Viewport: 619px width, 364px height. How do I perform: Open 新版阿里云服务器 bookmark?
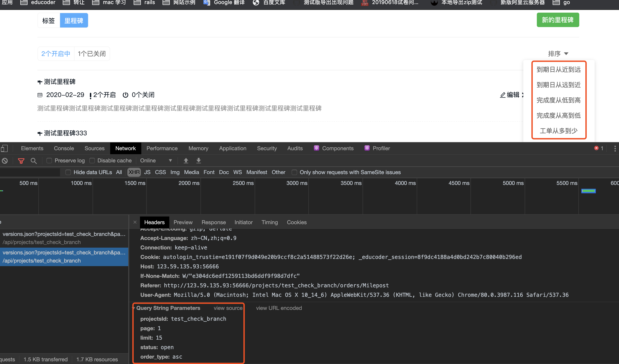517,2
